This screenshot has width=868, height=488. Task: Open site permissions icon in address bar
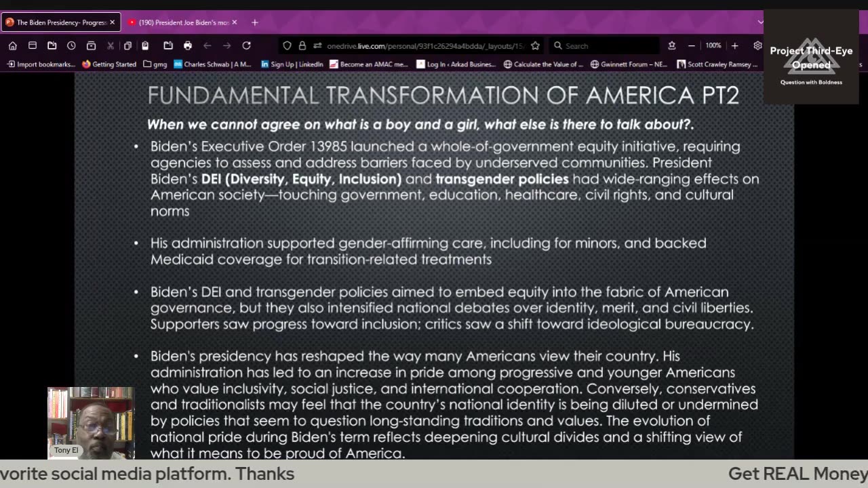[x=317, y=45]
